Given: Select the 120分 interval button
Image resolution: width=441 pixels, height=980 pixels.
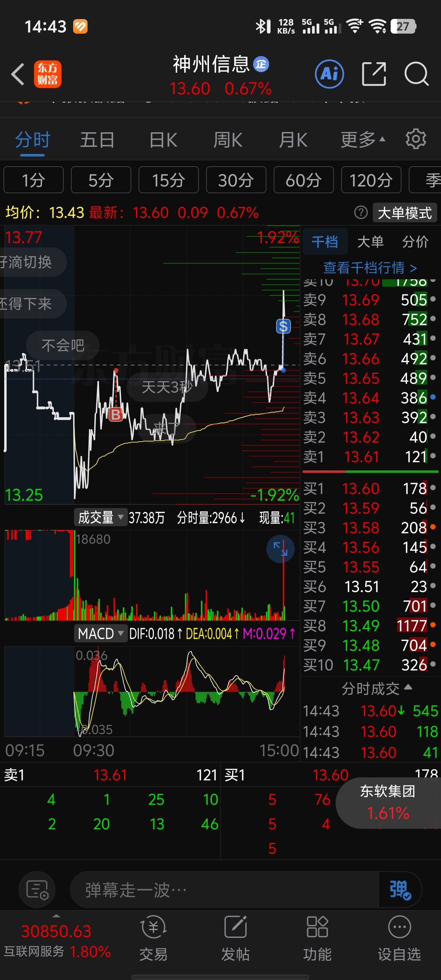Looking at the screenshot, I should coord(371,180).
